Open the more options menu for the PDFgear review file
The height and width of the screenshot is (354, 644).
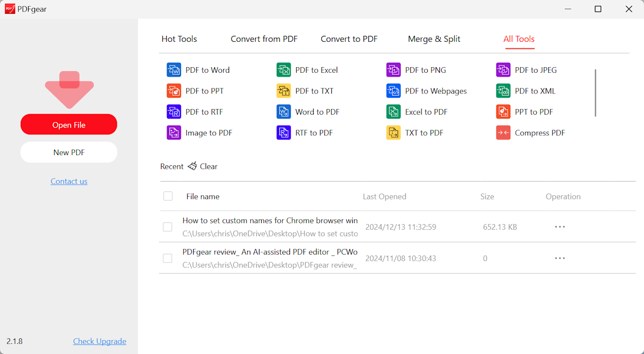point(560,258)
